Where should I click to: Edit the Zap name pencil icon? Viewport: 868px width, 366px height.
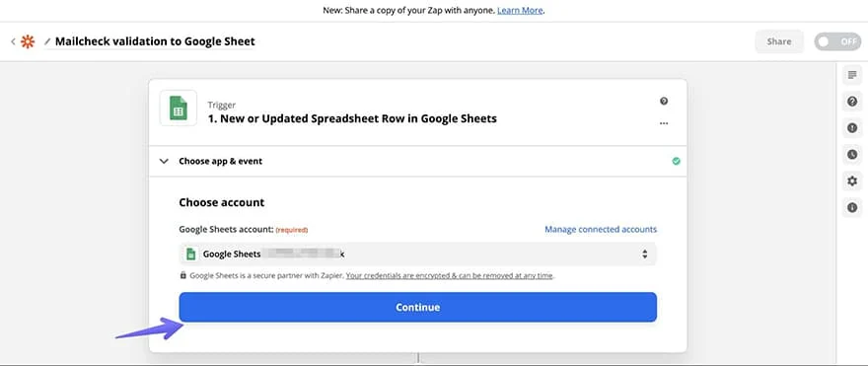tap(47, 41)
